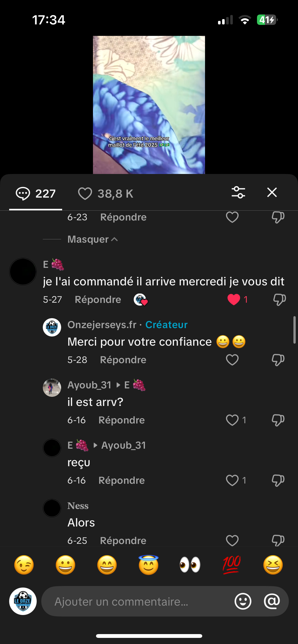Open Onzejerseys.fr creator profile name

[x=102, y=325]
